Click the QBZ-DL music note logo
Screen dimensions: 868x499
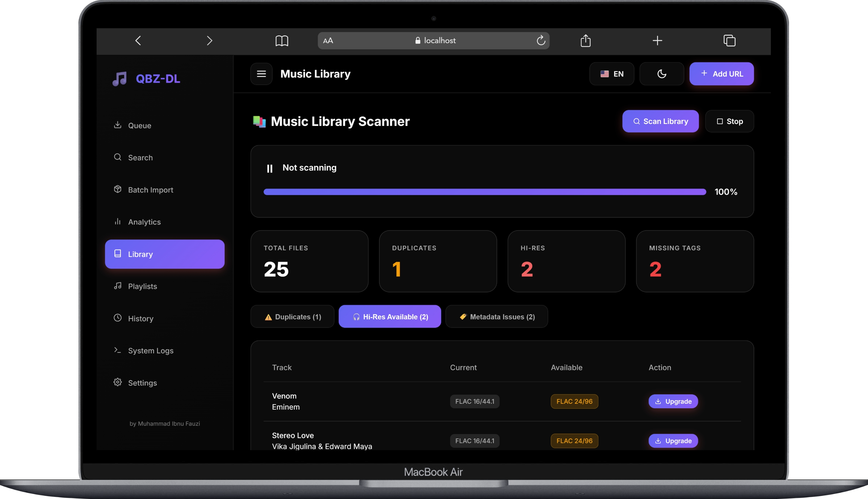click(x=120, y=79)
